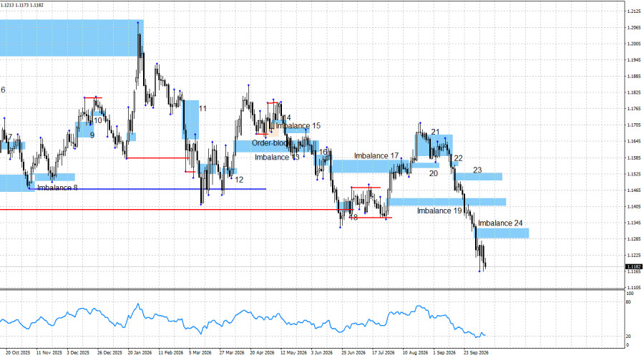Click the current price tag 1.1182
This screenshot has height=358, width=644.
pyautogui.click(x=634, y=267)
